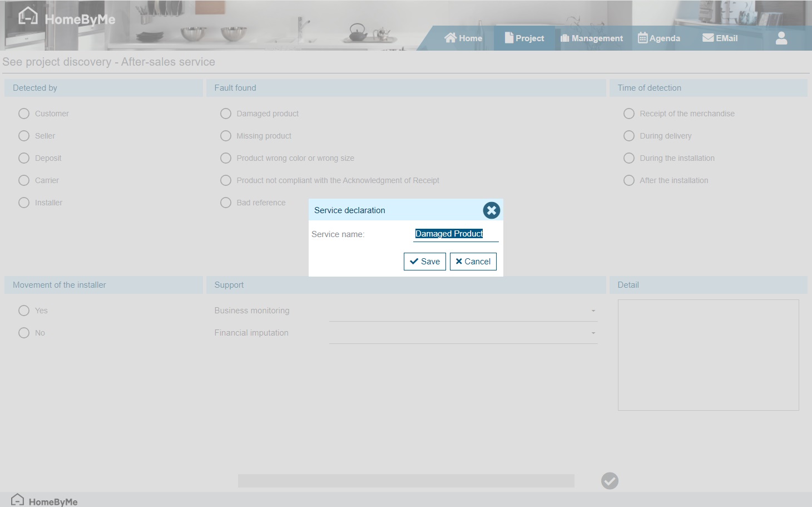Select the Customer radio button
The width and height of the screenshot is (812, 507).
[24, 114]
